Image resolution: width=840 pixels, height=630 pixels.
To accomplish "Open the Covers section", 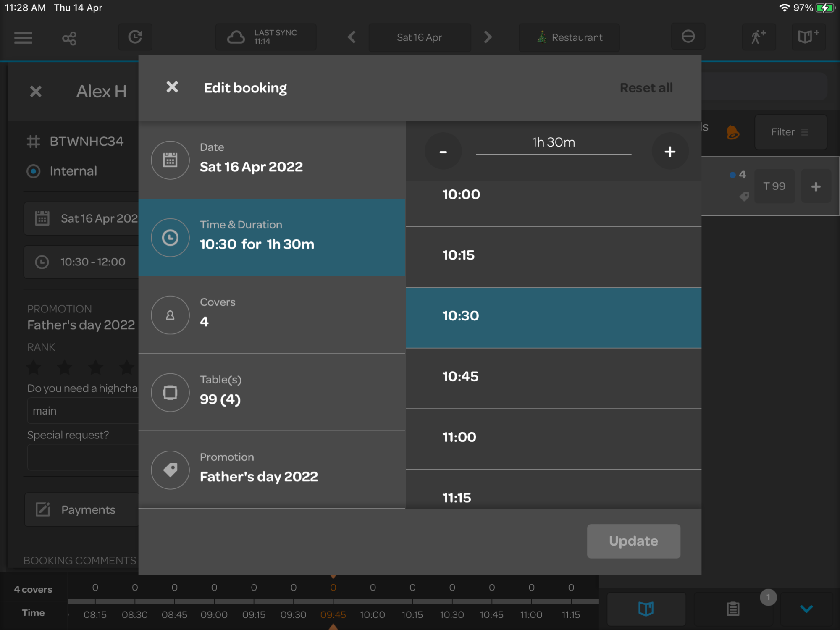I will click(x=272, y=315).
